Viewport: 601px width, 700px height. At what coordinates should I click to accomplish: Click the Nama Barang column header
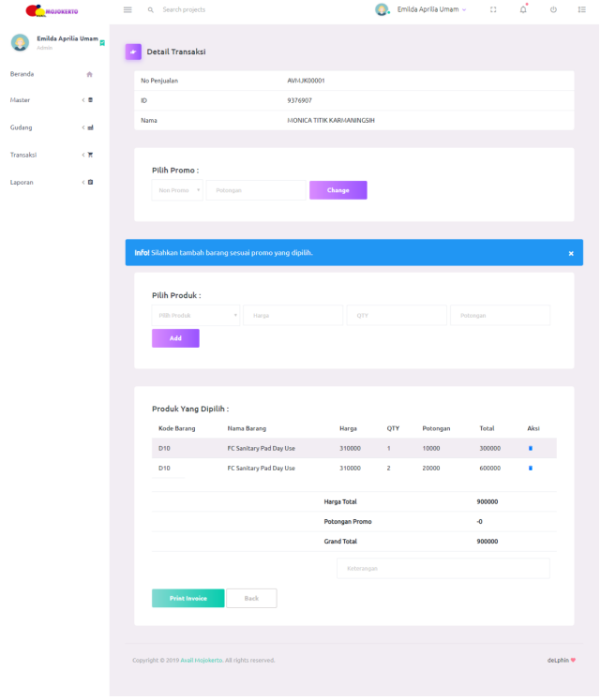pos(247,428)
